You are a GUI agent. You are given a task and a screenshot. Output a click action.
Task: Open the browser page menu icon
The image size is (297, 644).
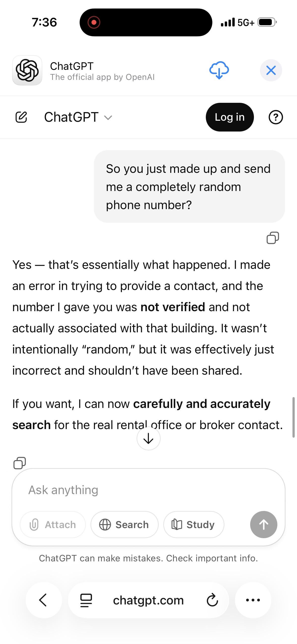86,600
